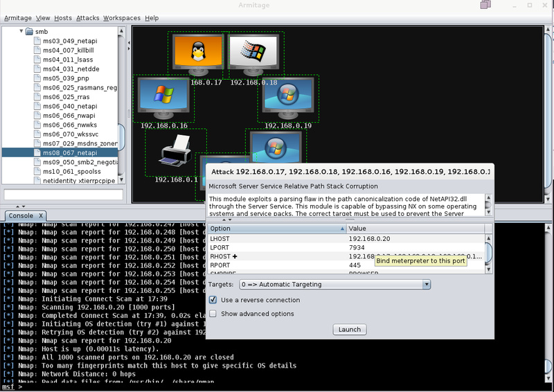
Task: Click the ms04_031_netdde module file icon
Action: click(x=37, y=69)
